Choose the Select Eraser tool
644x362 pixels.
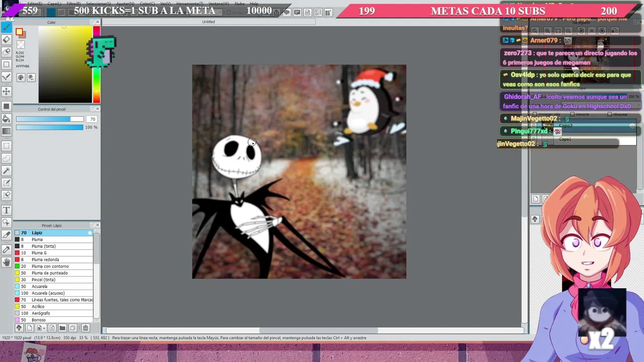[7, 196]
